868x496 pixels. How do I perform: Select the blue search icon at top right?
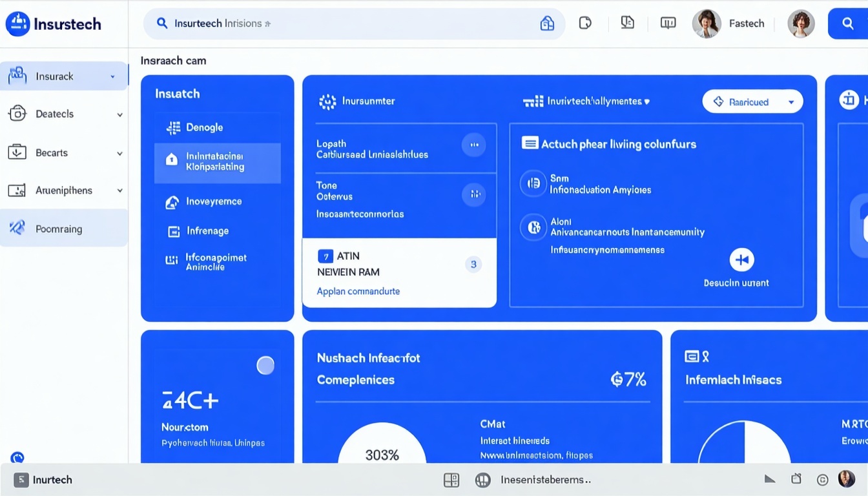click(x=848, y=23)
